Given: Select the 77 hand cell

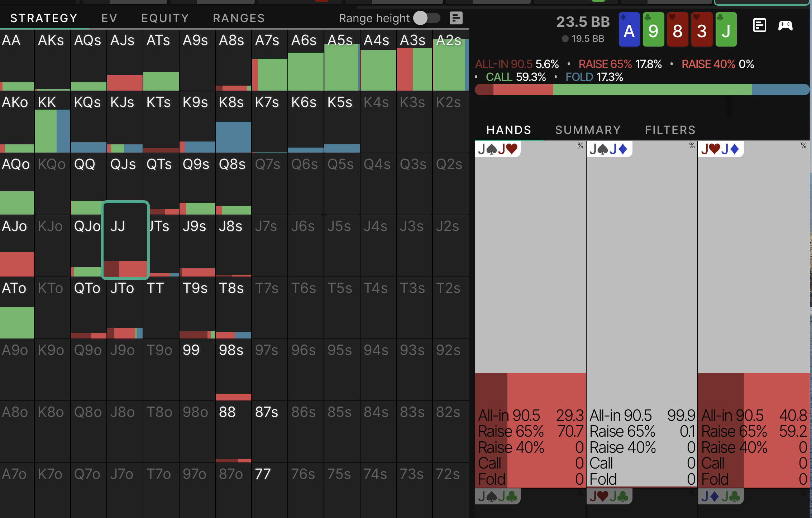Looking at the screenshot, I should pyautogui.click(x=269, y=491).
